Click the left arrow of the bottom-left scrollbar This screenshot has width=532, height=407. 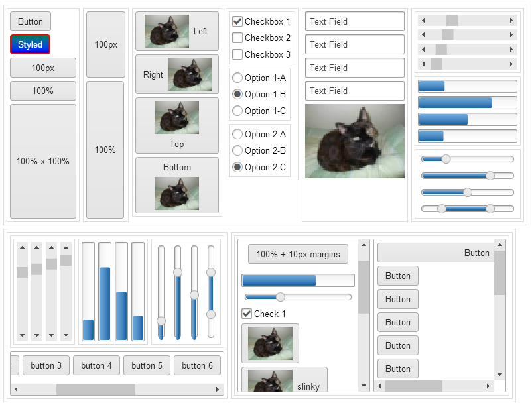[x=15, y=390]
